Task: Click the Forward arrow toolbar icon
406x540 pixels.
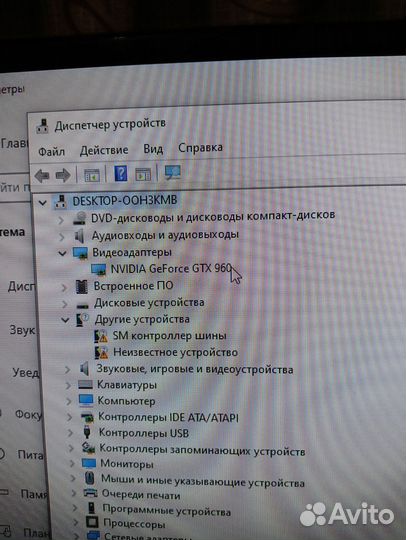Action: tap(63, 176)
